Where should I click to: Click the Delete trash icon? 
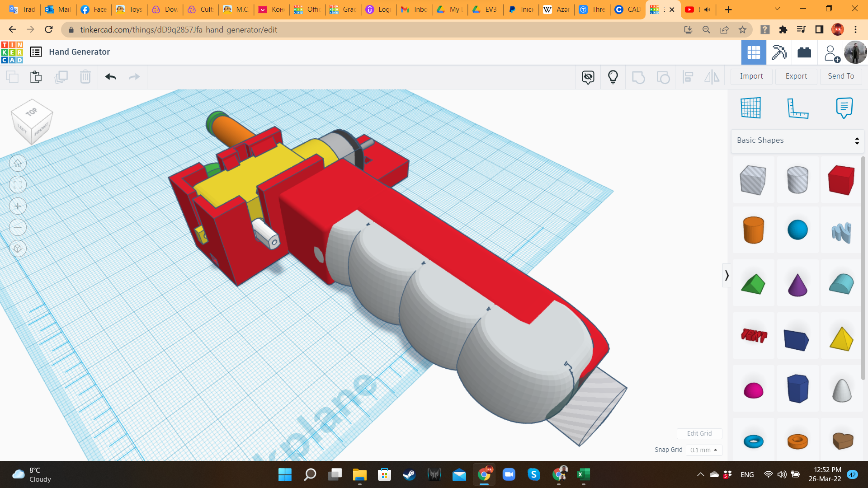[x=85, y=77]
